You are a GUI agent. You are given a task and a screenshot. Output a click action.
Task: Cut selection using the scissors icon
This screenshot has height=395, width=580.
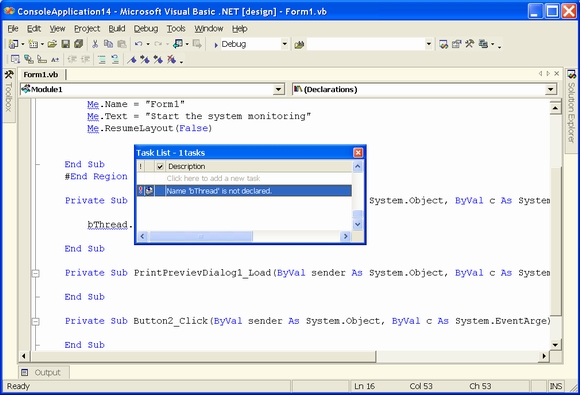[x=95, y=44]
